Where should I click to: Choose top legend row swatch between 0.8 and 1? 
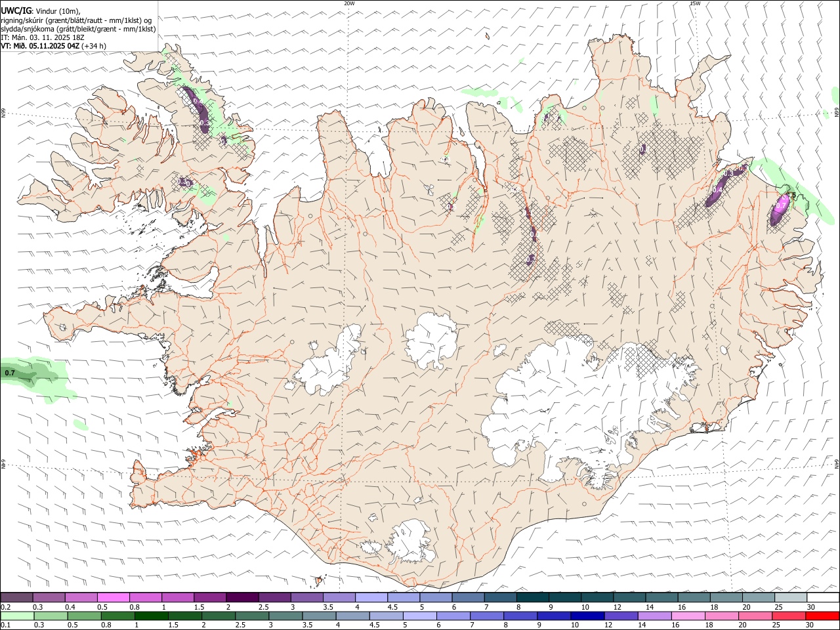(x=145, y=597)
